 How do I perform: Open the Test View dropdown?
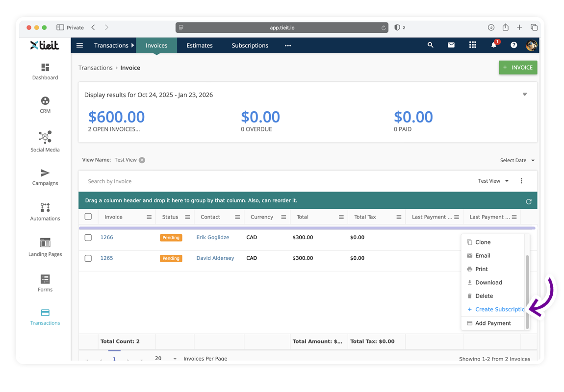click(493, 181)
